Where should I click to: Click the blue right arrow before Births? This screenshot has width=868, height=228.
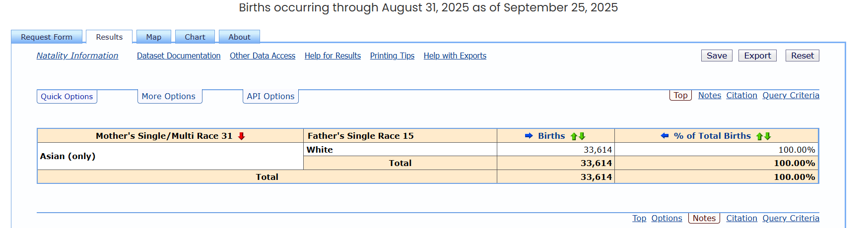(x=529, y=136)
